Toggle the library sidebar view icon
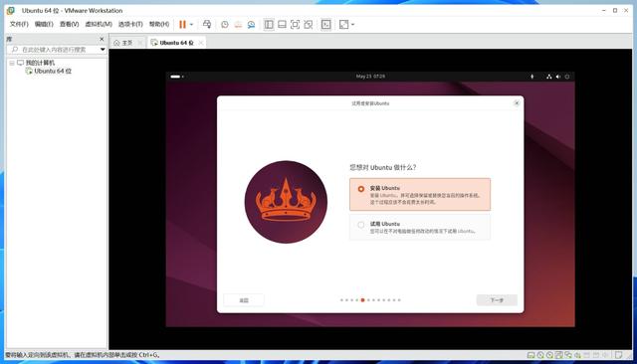 [x=269, y=24]
